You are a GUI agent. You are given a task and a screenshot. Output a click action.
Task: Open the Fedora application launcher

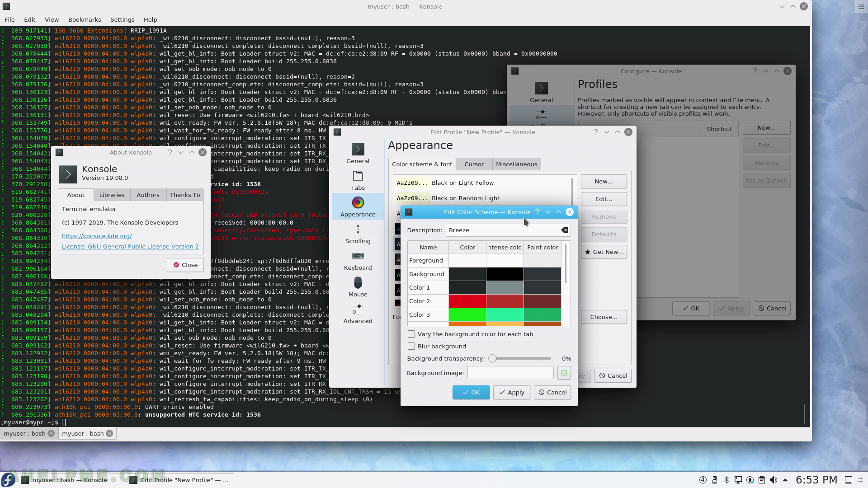click(x=8, y=479)
